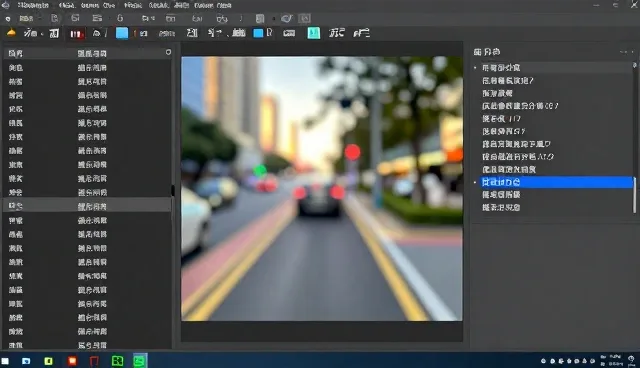Click the red circle marker on the image
Viewport: 640px width, 368px height.
(352, 152)
